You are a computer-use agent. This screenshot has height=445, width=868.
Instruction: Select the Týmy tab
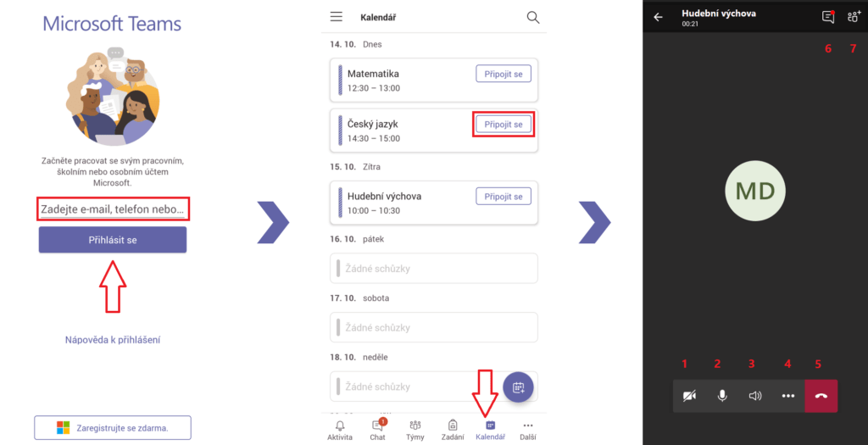pyautogui.click(x=415, y=430)
